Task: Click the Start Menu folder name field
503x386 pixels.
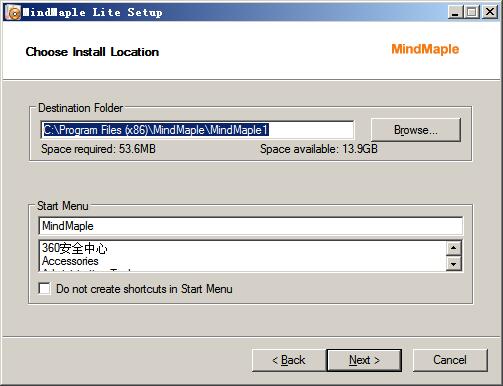Action: coord(251,226)
